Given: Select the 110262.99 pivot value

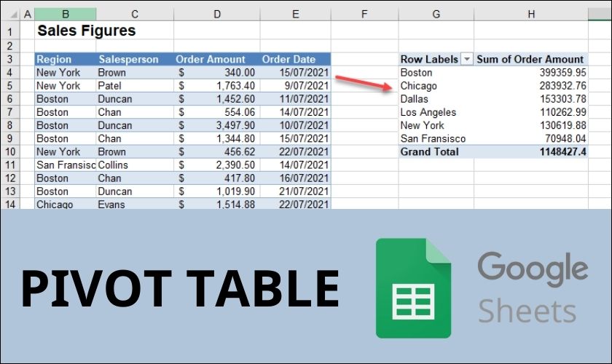Looking at the screenshot, I should click(x=531, y=112).
